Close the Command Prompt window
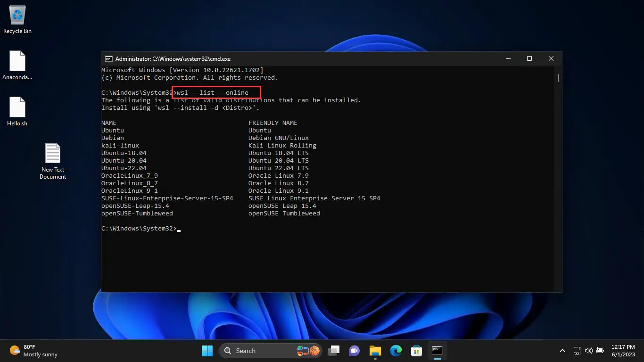 (x=551, y=59)
